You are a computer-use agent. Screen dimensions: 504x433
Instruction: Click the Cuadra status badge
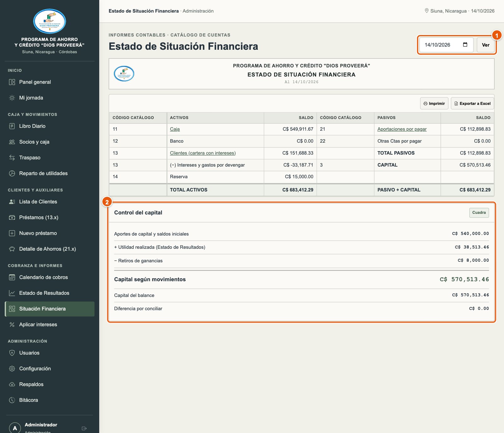[x=479, y=213]
